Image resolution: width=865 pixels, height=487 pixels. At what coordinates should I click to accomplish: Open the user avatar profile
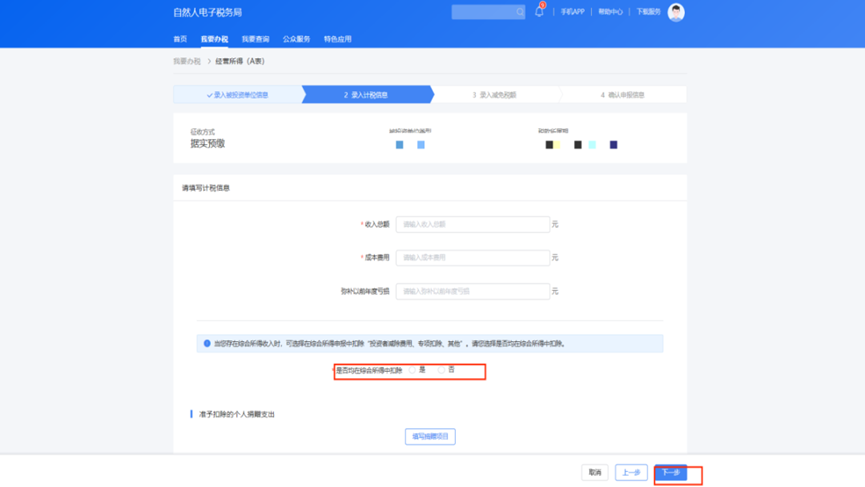pos(676,12)
